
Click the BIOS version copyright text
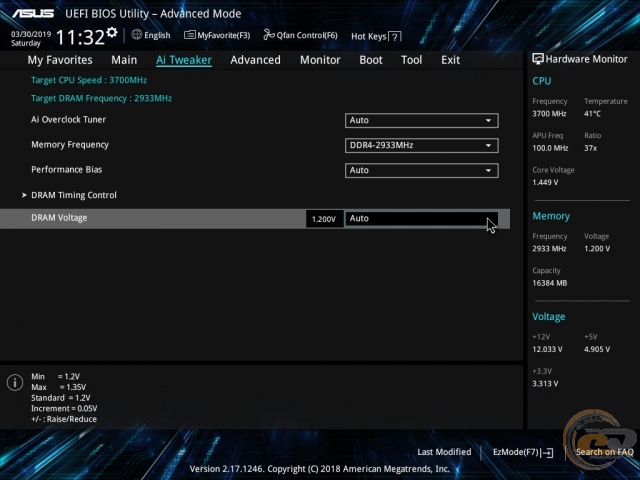320,469
